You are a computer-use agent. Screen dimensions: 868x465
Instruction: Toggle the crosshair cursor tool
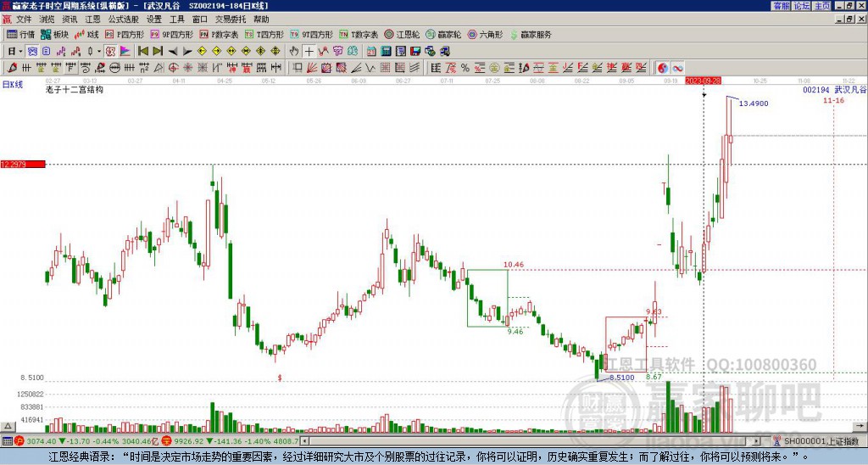click(x=309, y=51)
